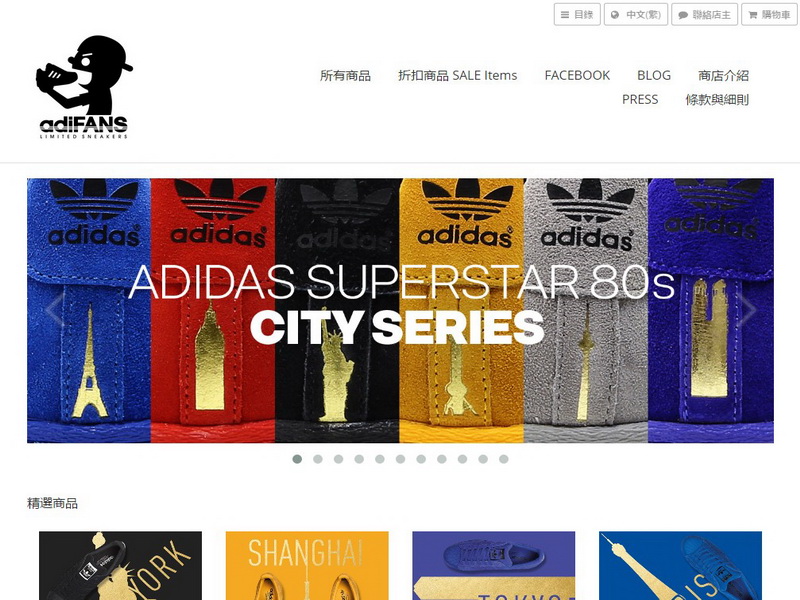
Task: Go to previous slide with left arrow
Action: point(55,309)
